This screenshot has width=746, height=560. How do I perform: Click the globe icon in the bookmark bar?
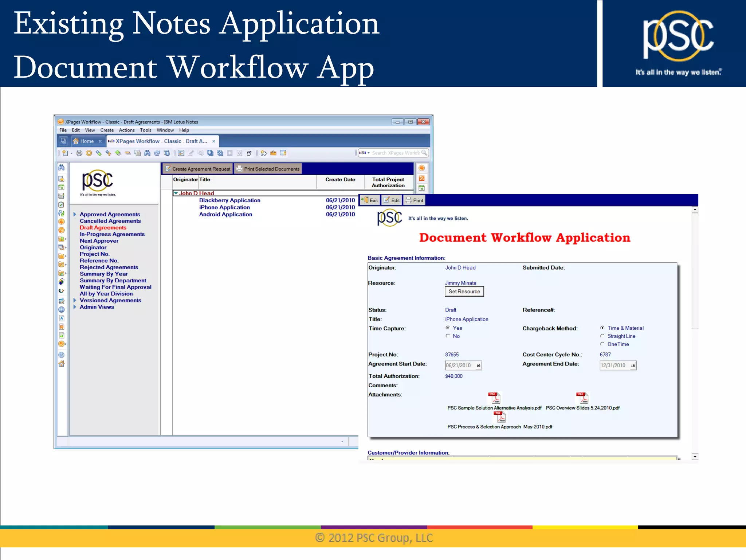[62, 309]
